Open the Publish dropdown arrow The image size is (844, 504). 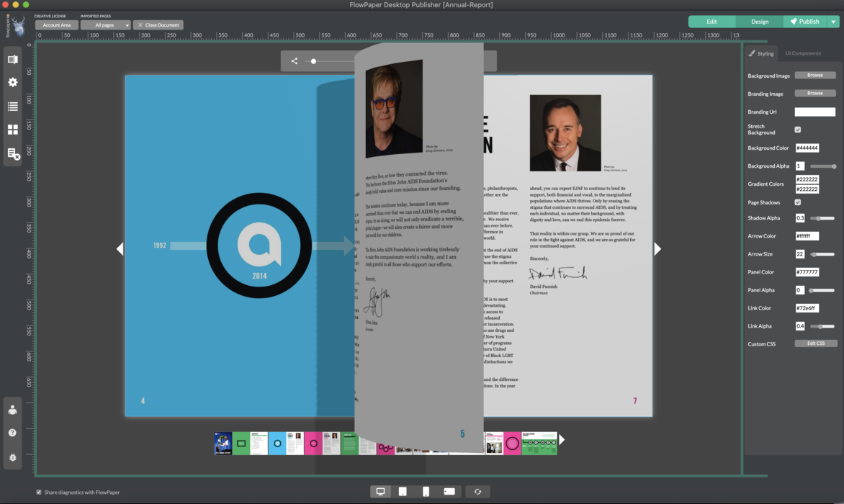(x=833, y=22)
